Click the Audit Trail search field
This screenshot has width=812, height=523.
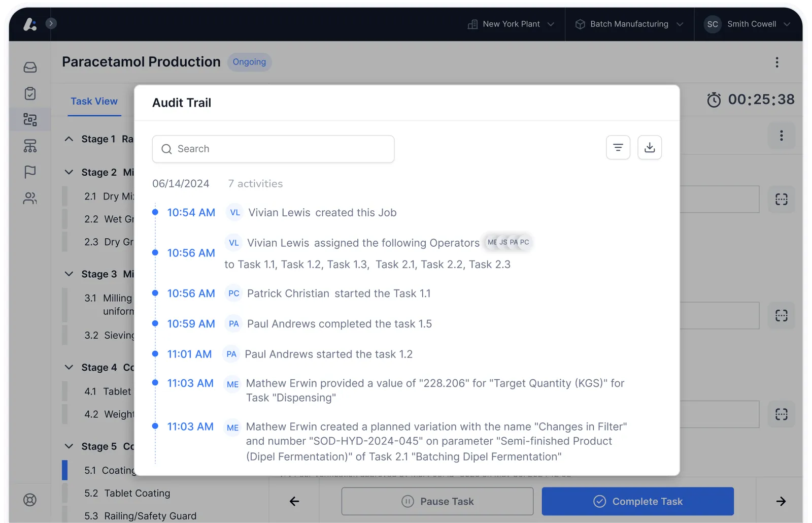pos(273,149)
